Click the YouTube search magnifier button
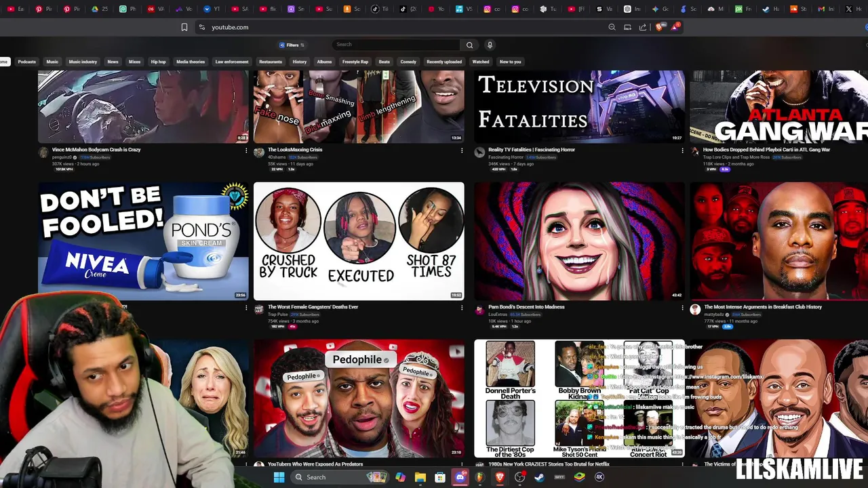Viewport: 868px width, 488px height. (469, 45)
